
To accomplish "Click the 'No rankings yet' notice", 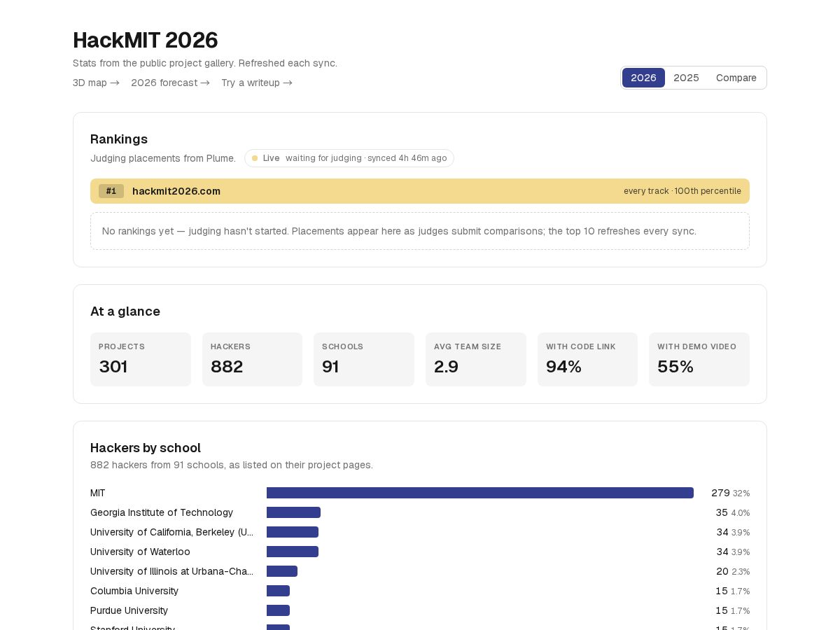I will point(420,231).
